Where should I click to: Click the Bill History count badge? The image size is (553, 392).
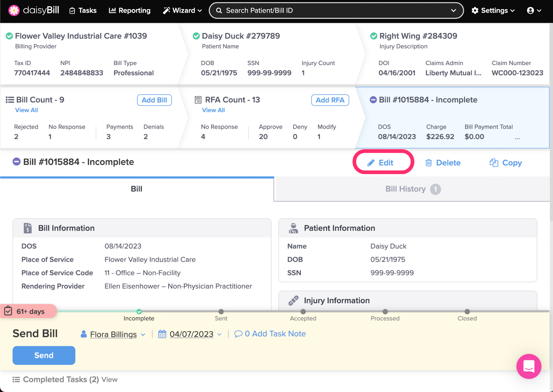(435, 189)
